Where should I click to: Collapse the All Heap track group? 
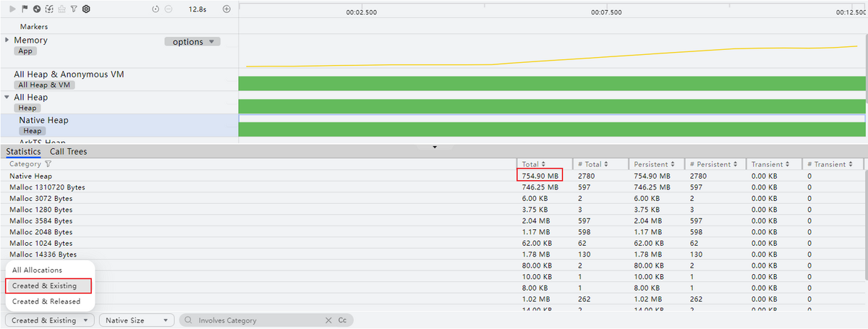point(7,97)
